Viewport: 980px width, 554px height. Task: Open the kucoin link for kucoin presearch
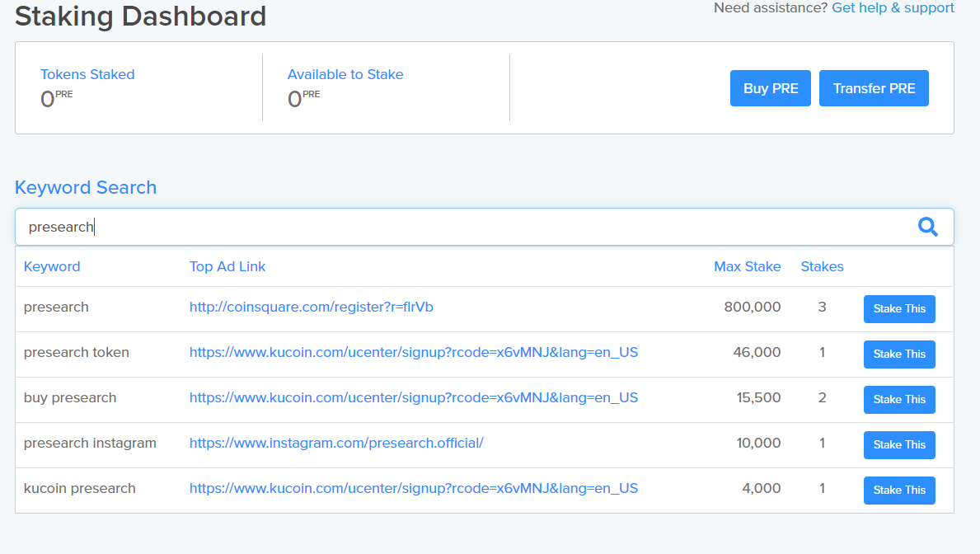point(414,488)
